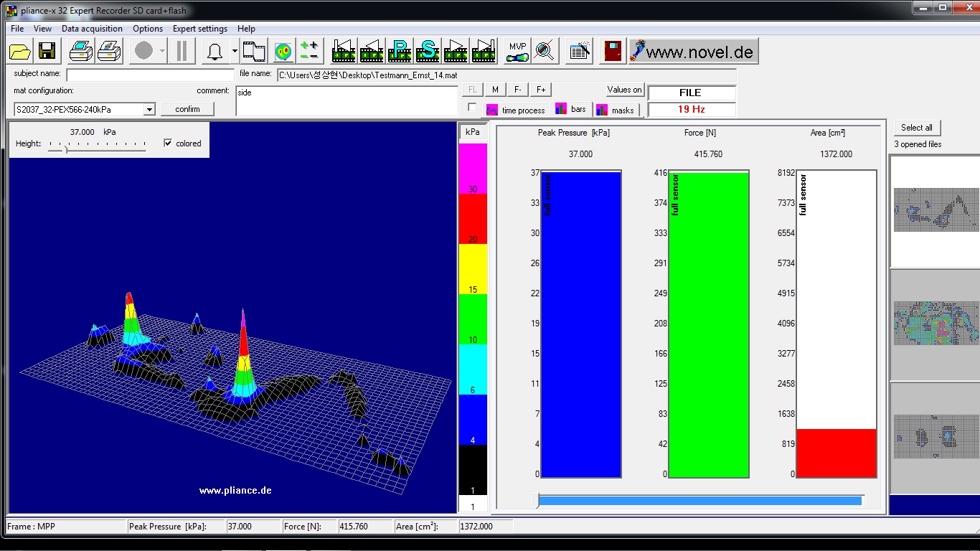Switch to the time process tab
The width and height of the screenshot is (980, 551).
[516, 110]
